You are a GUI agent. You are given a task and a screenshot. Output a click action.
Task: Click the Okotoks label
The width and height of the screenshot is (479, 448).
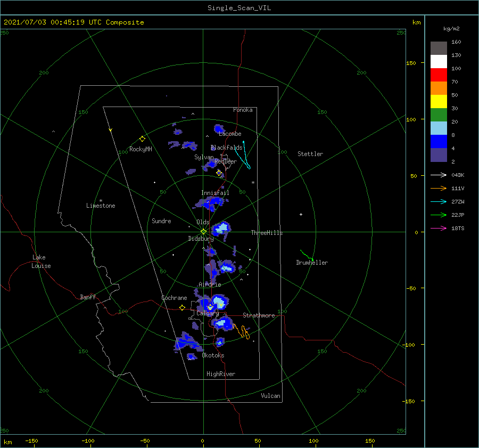pos(213,355)
